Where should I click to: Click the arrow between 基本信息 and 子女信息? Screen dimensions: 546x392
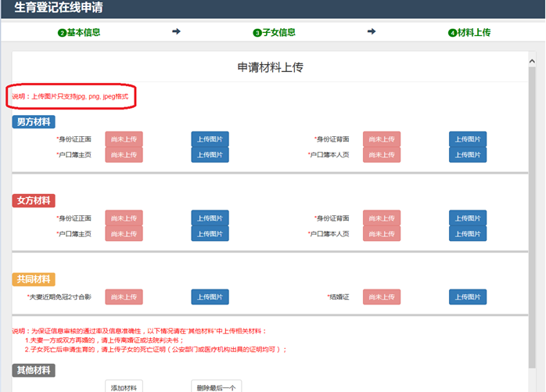coord(176,32)
